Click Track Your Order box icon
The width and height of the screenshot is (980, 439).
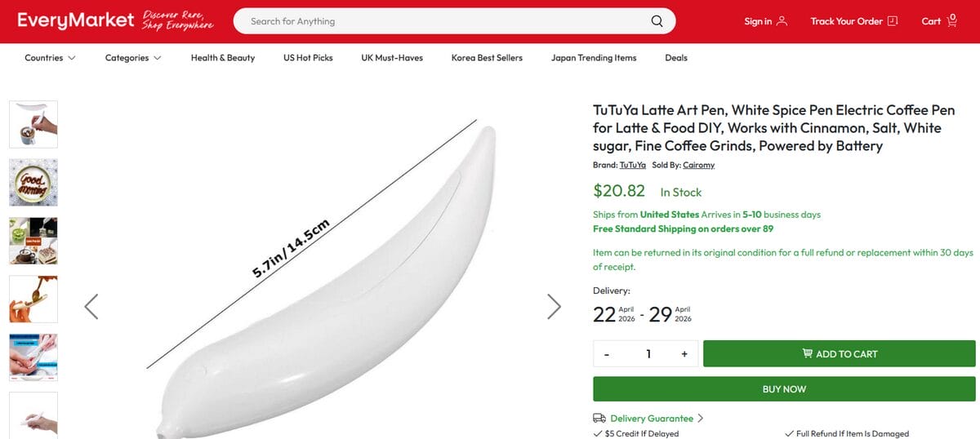(x=892, y=21)
